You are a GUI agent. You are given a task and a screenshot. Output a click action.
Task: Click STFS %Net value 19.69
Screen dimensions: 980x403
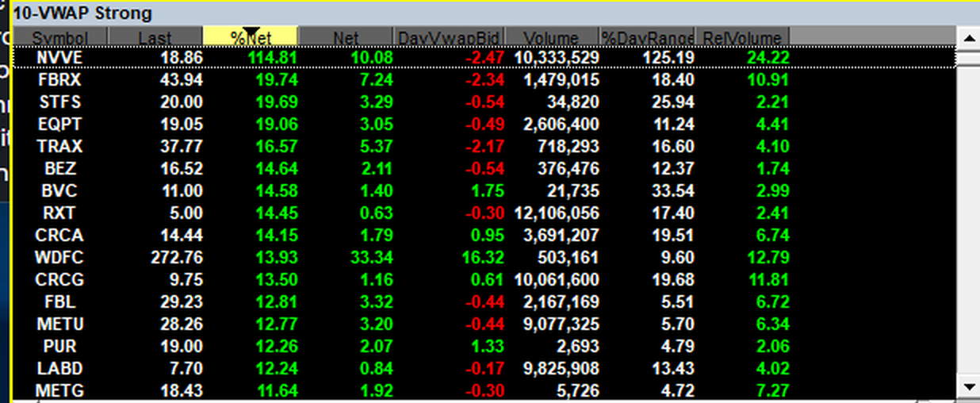coord(276,102)
